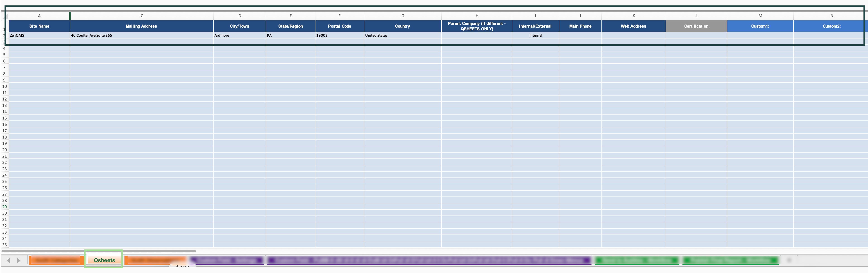Select row 25 header
This screenshot has height=273, width=868.
click(x=4, y=181)
